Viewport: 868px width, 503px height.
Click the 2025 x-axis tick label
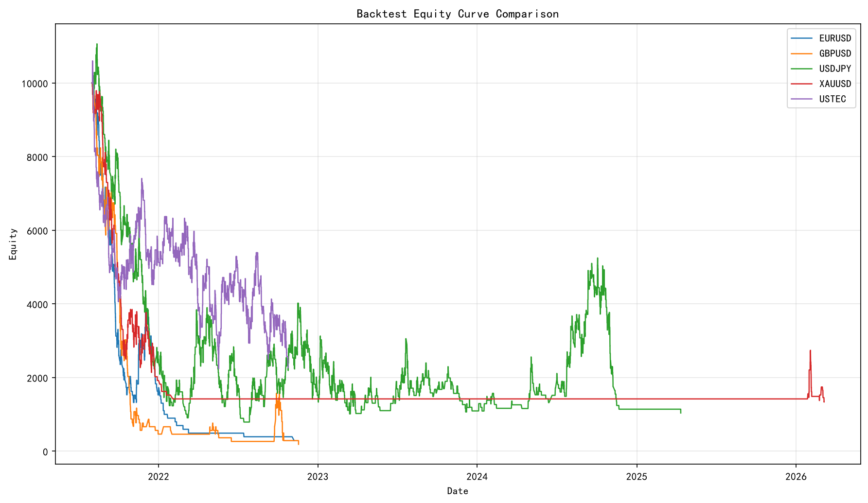(637, 477)
